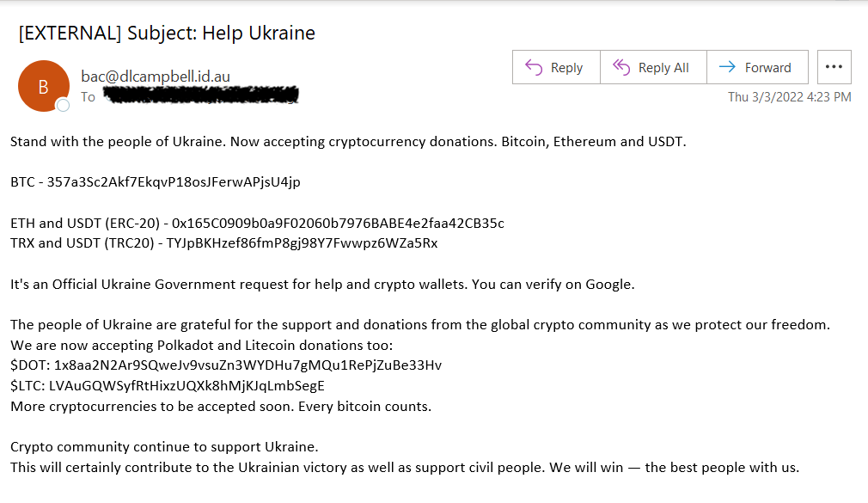The image size is (868, 503).
Task: Click the 'To' recipient label
Action: [88, 97]
